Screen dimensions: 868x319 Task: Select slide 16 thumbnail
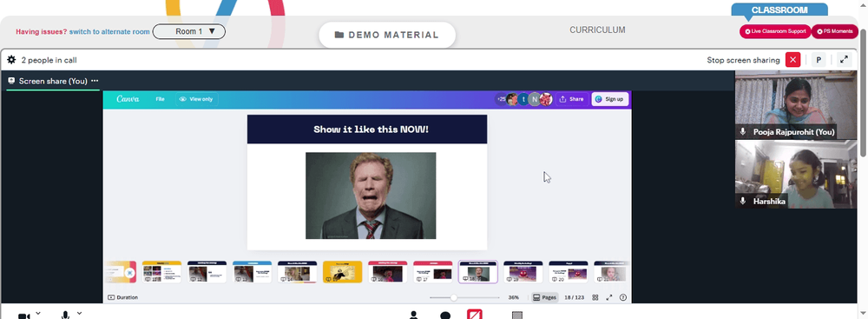click(387, 272)
